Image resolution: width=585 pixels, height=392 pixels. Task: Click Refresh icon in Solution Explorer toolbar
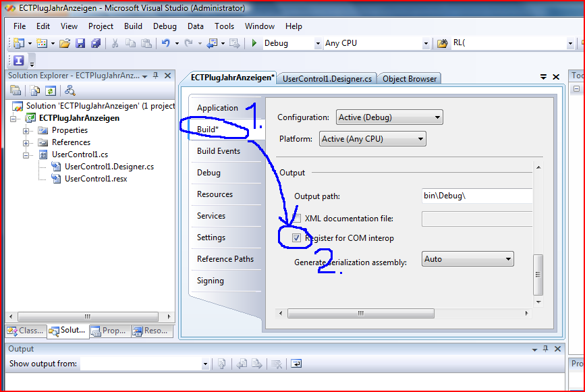[x=51, y=90]
